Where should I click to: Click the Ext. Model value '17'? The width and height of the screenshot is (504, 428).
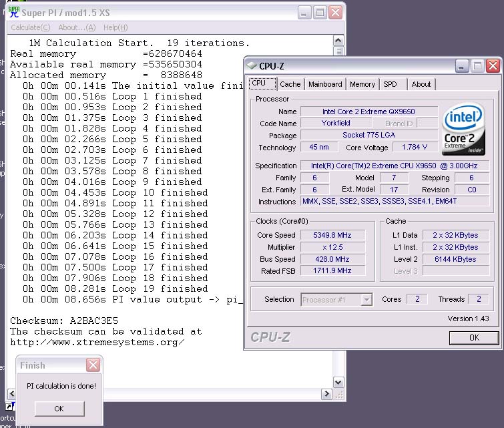click(394, 190)
